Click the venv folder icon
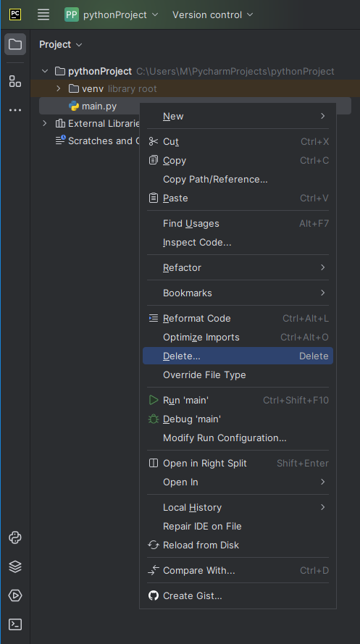Image resolution: width=360 pixels, height=644 pixels. tap(74, 88)
